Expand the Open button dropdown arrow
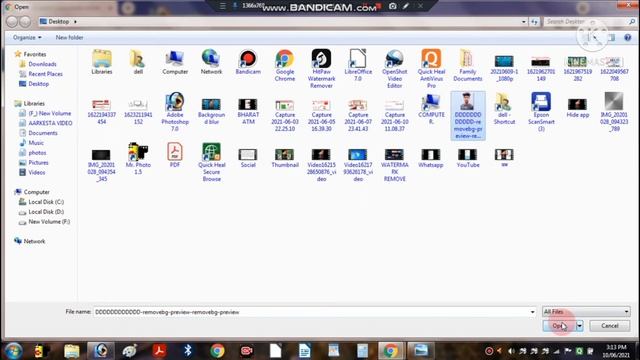 coord(579,326)
